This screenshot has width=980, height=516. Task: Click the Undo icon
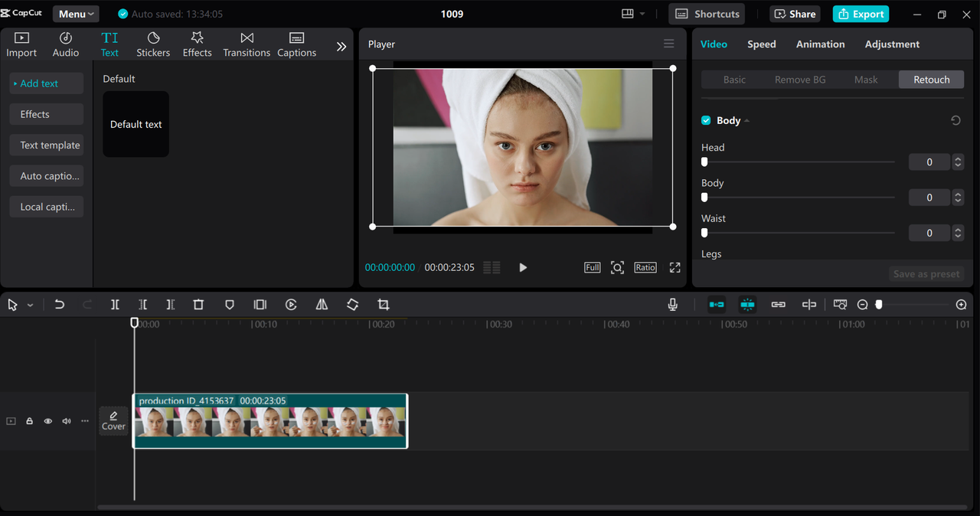click(59, 305)
